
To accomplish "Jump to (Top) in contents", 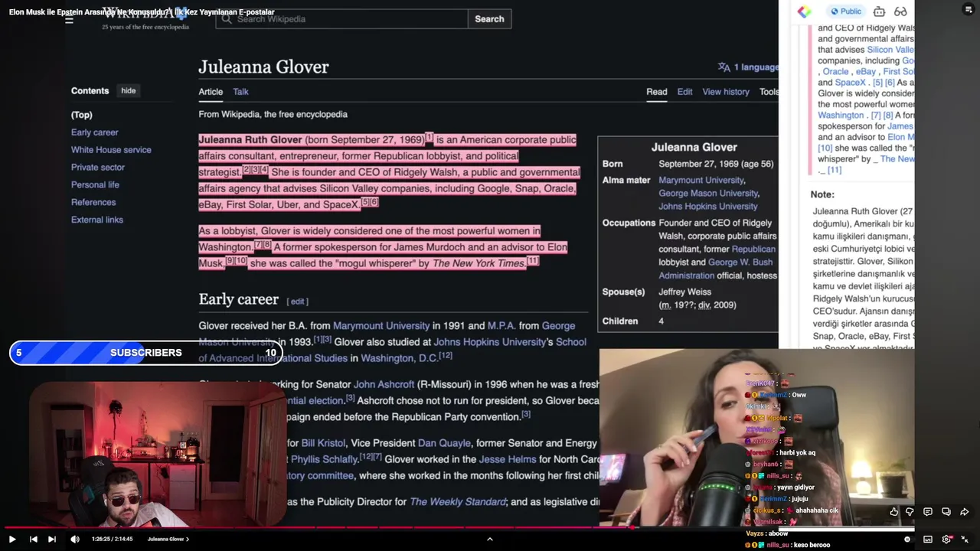I will [x=82, y=115].
